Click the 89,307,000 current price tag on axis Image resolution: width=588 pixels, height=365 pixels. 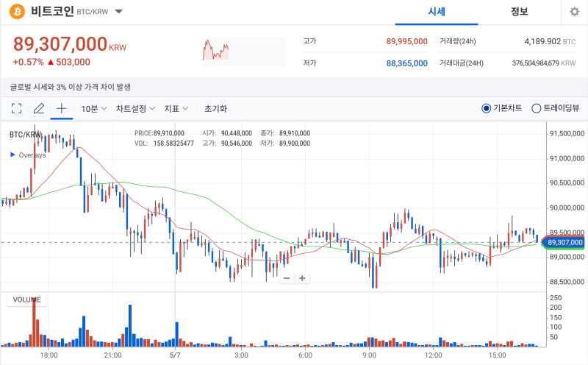coord(564,243)
